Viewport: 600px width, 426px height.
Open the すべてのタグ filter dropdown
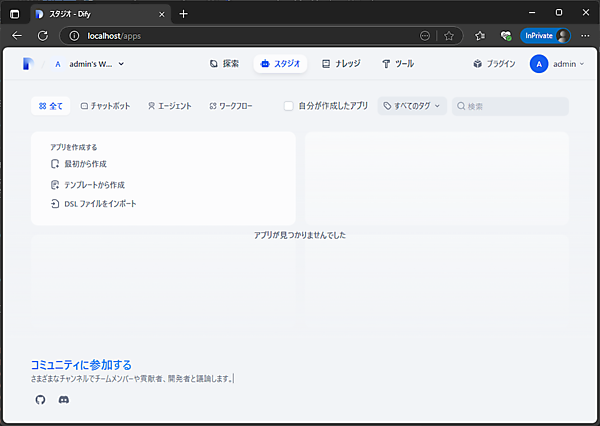point(412,106)
